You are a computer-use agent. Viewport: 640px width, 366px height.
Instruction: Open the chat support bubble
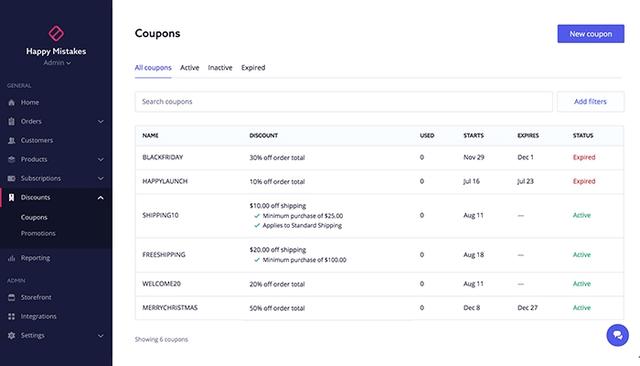coord(617,335)
